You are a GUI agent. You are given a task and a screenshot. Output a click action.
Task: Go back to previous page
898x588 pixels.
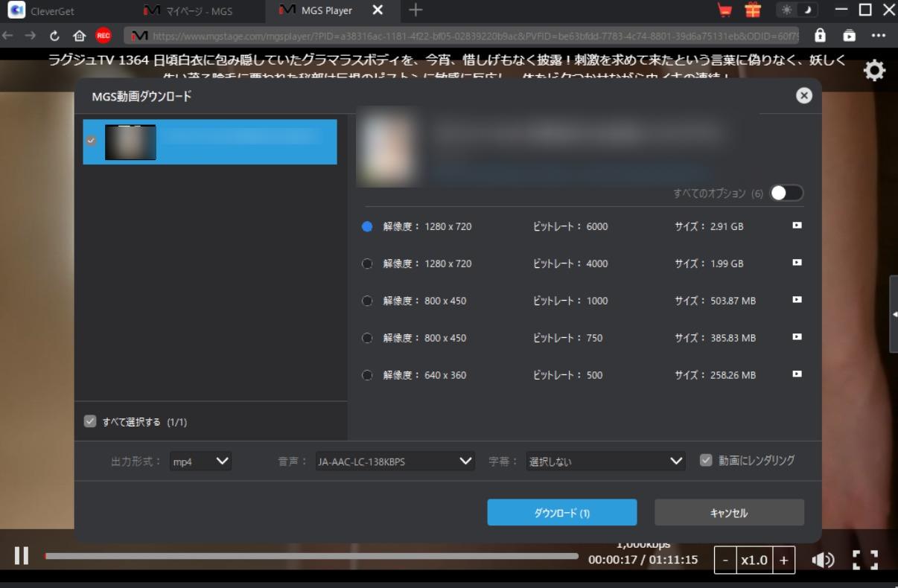(8, 35)
